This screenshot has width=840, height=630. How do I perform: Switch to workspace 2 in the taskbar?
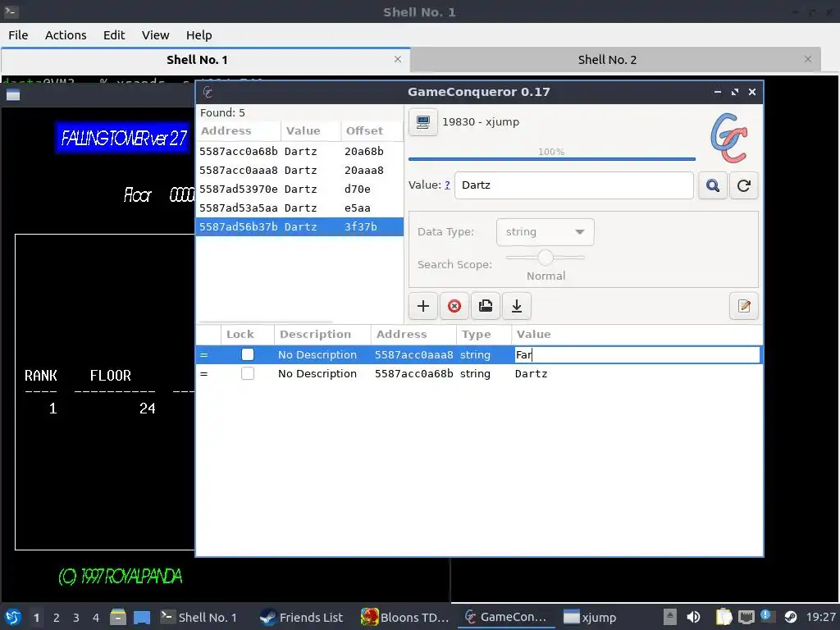(56, 618)
